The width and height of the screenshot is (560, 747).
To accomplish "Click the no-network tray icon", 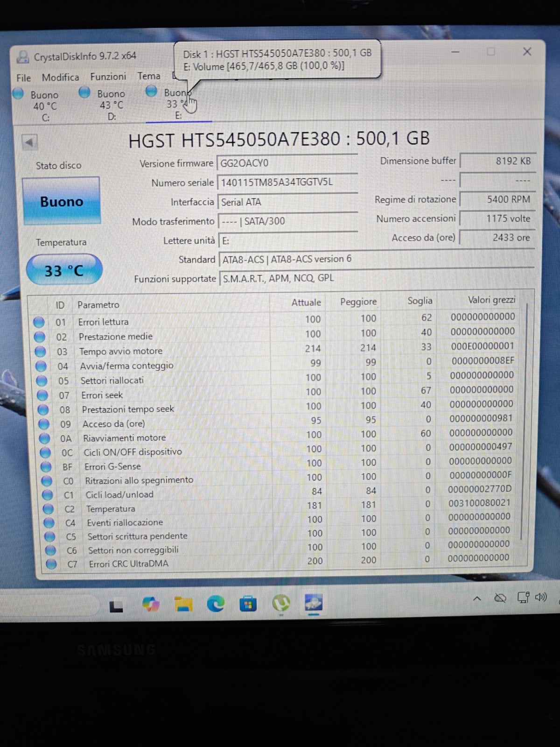I will [500, 598].
